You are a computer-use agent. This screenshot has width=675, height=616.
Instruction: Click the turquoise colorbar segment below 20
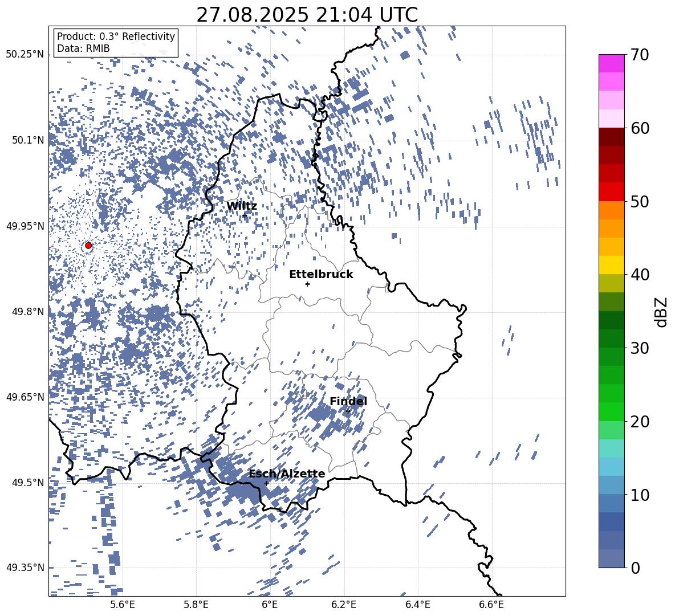pyautogui.click(x=612, y=448)
